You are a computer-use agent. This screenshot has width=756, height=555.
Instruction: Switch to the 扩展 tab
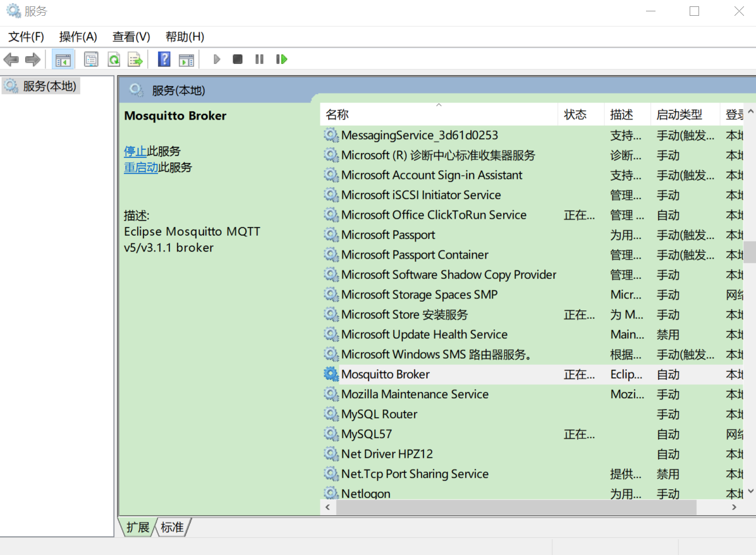point(138,527)
